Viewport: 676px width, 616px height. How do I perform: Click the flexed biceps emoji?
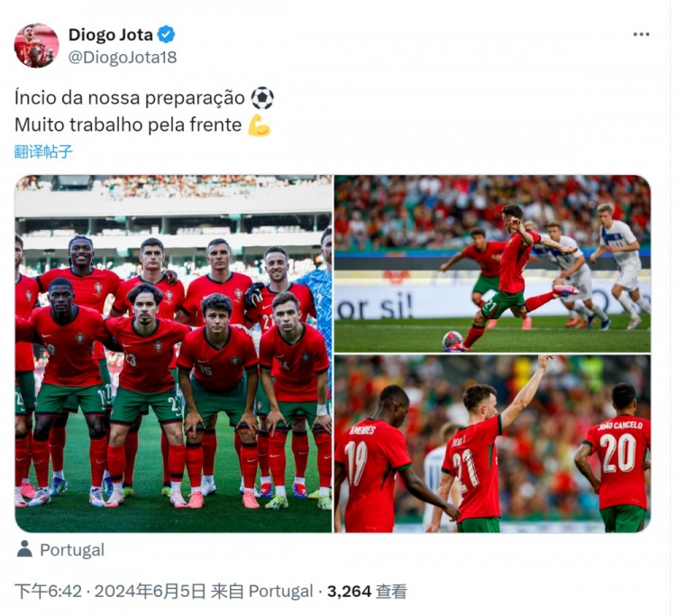coord(259,125)
